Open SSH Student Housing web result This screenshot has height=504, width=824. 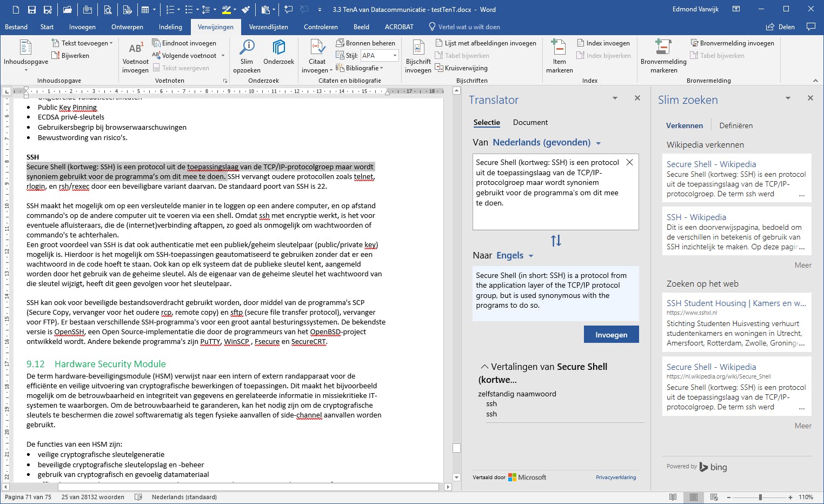click(736, 304)
